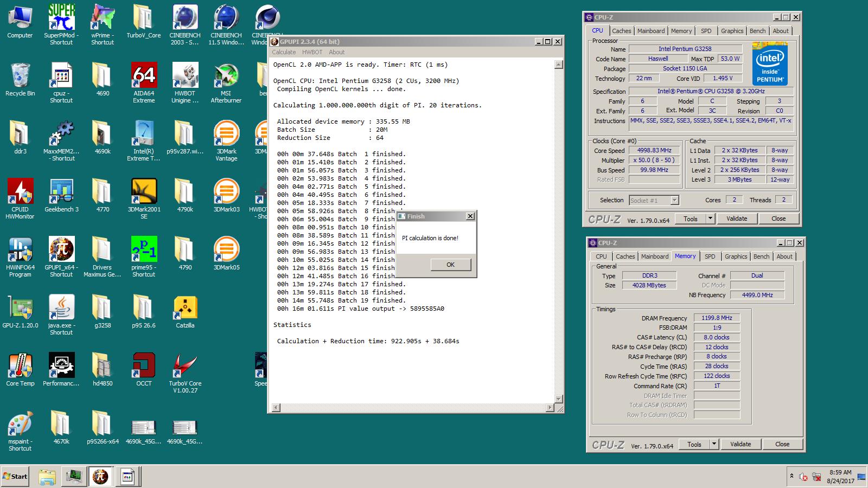Open the Computer desktop icon
The height and width of the screenshot is (488, 868).
(20, 22)
